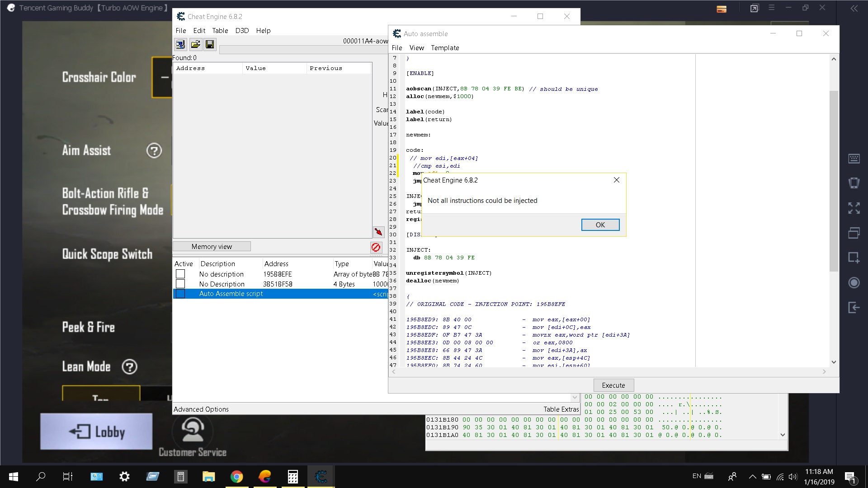Collapse emulator sidebar with double chevron
This screenshot has height=488, width=868.
coord(854,8)
